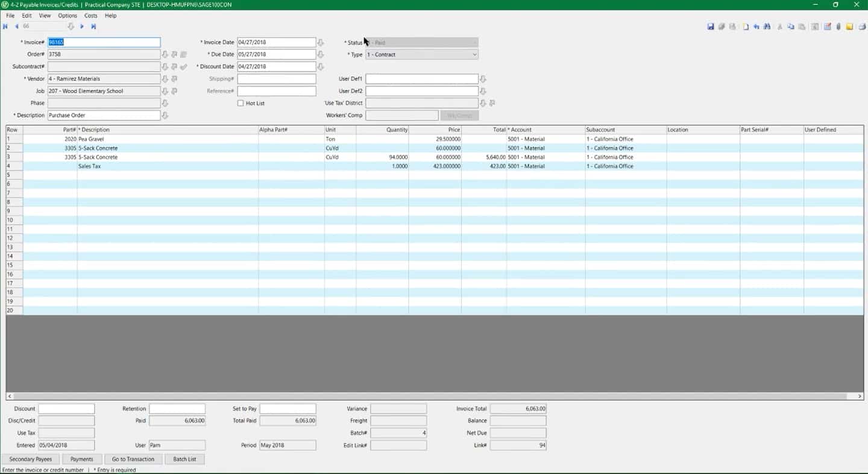Click the Cut scissors icon
The image size is (868, 474).
[779, 27]
